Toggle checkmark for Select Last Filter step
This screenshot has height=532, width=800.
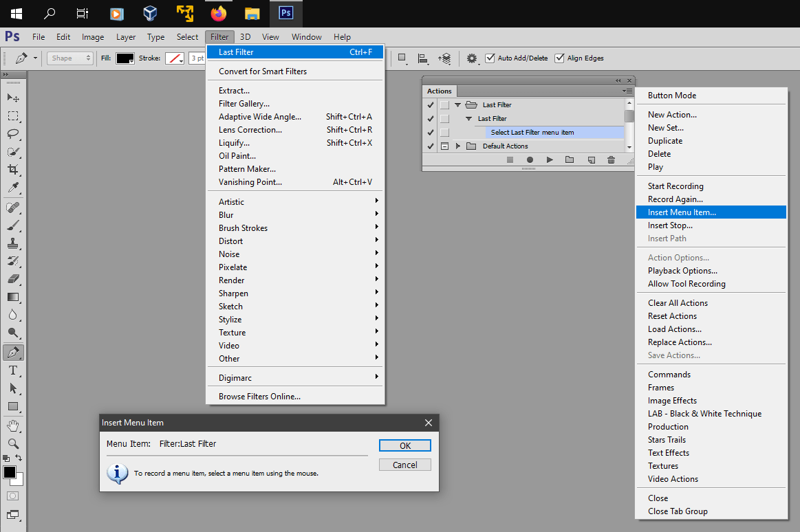coord(431,133)
